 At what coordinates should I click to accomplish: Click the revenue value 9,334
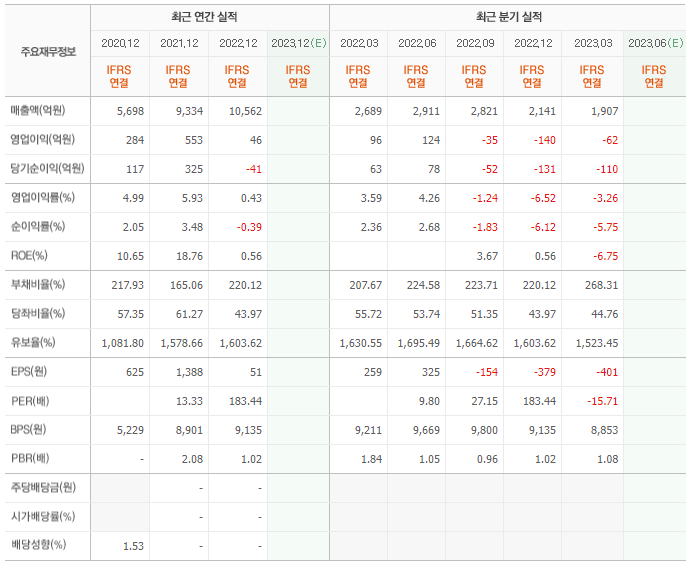click(189, 111)
